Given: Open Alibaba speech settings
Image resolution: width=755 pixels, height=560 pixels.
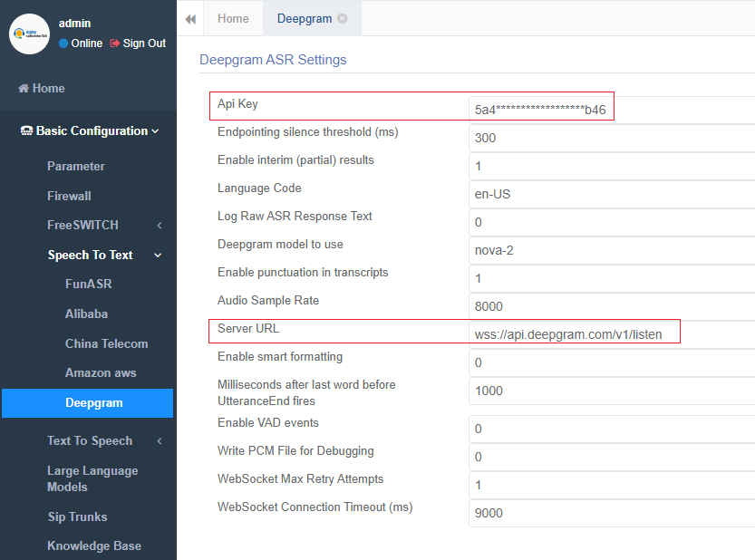Looking at the screenshot, I should tap(87, 314).
